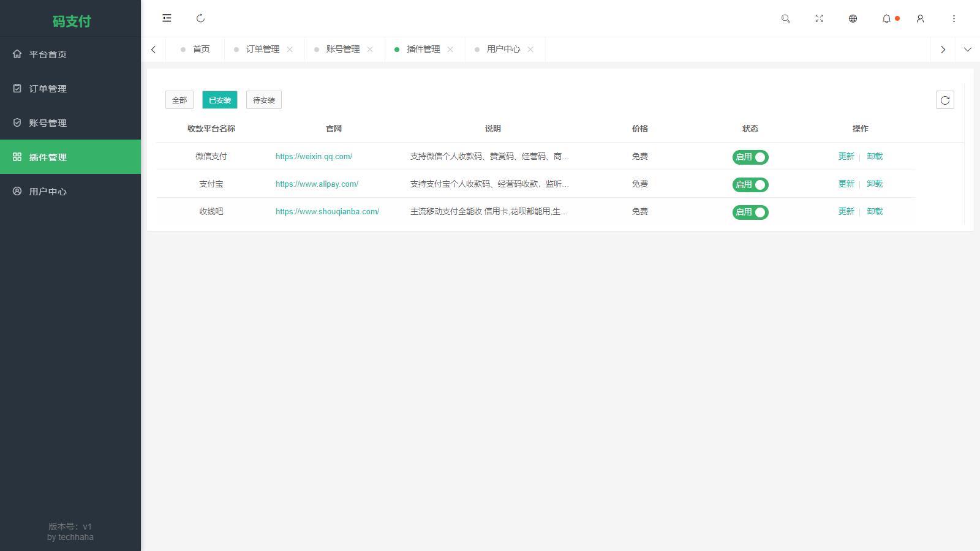Turn off the 收钱吧 status switch
The image size is (980, 551).
[750, 212]
